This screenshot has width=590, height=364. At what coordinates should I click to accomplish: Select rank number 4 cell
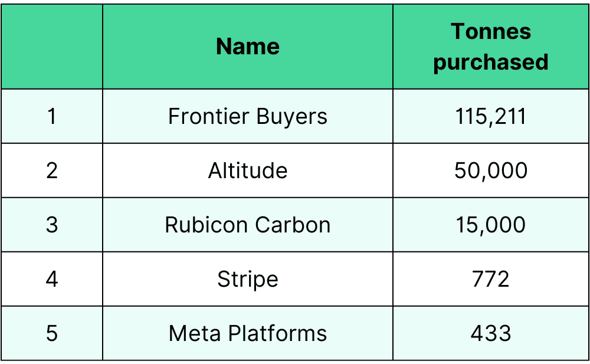52,279
